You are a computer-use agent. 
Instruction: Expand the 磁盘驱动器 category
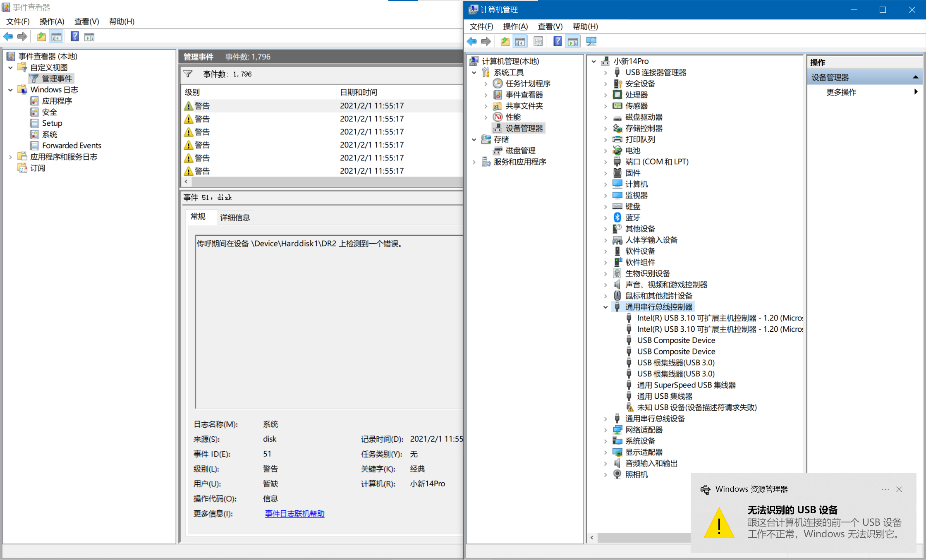click(x=605, y=117)
